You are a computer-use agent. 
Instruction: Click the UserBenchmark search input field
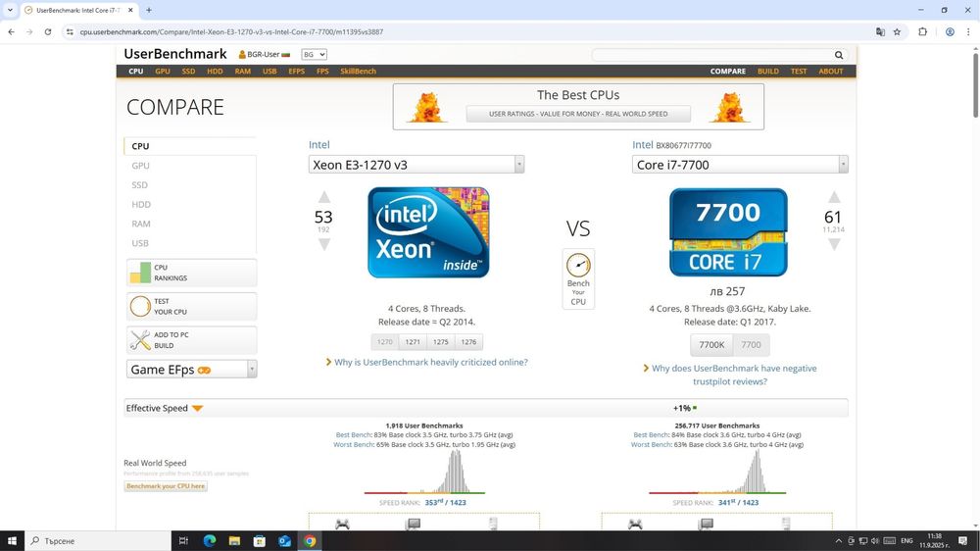pyautogui.click(x=712, y=55)
